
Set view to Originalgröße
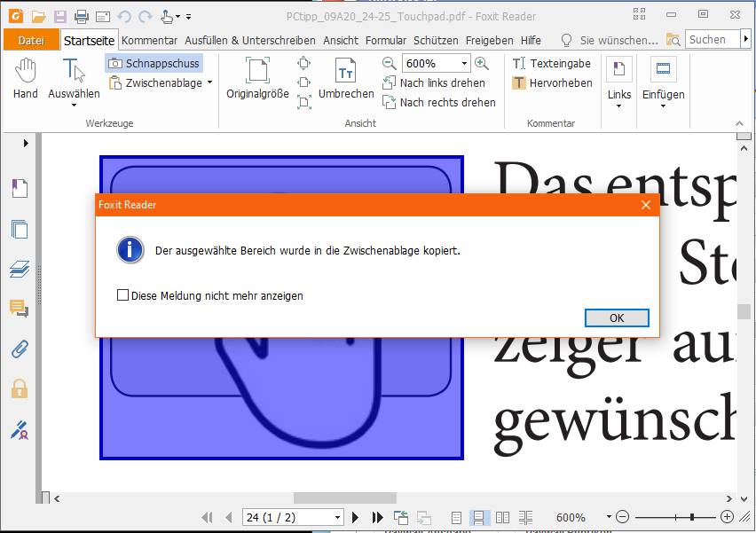point(257,79)
